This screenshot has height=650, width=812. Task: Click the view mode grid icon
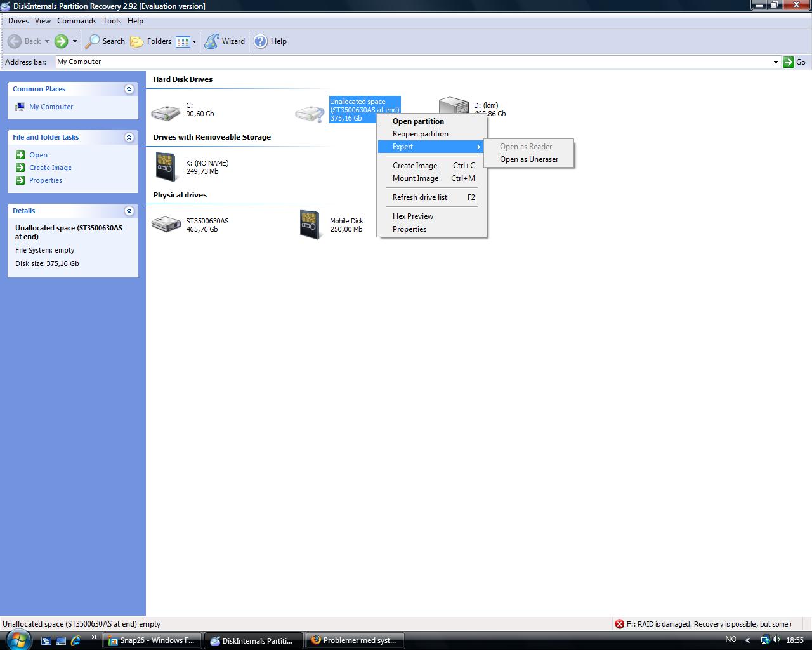183,41
